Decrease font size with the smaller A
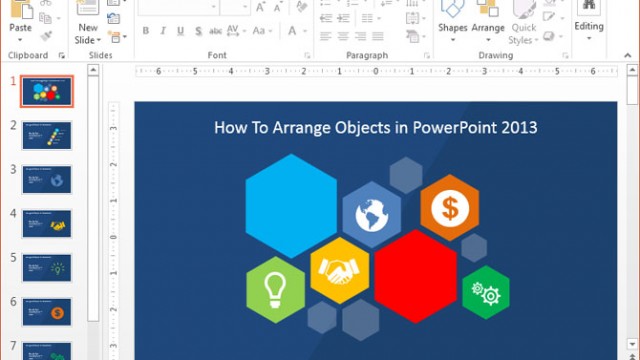 click(x=278, y=7)
